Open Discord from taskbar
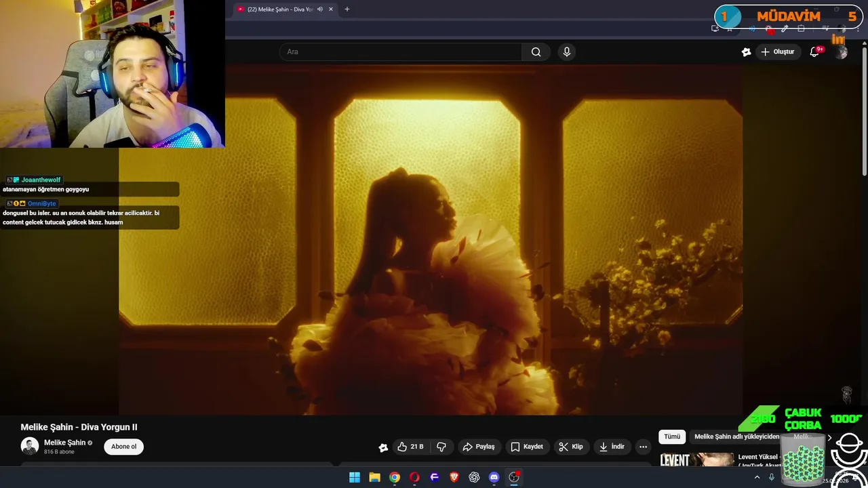This screenshot has height=488, width=868. tap(494, 477)
